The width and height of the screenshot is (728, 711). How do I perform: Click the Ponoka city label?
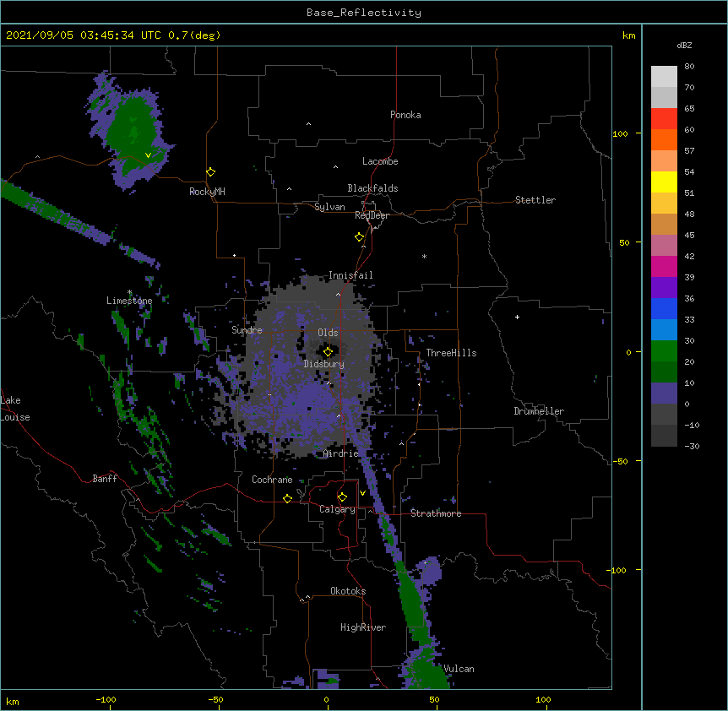pyautogui.click(x=405, y=115)
